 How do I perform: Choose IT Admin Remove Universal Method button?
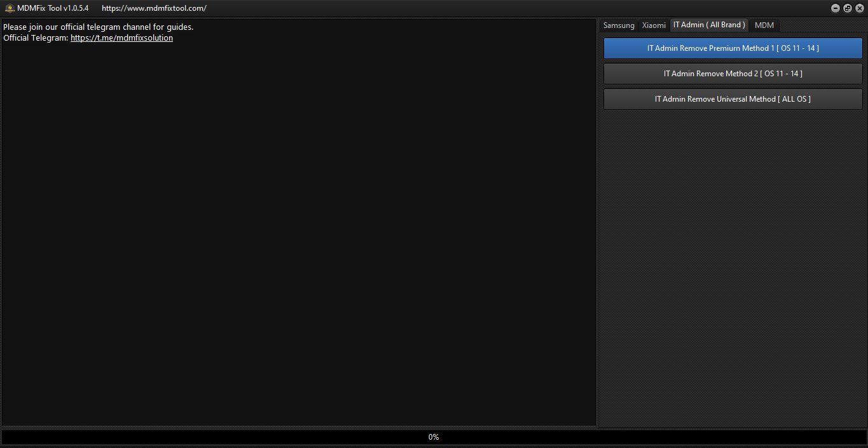pos(733,99)
